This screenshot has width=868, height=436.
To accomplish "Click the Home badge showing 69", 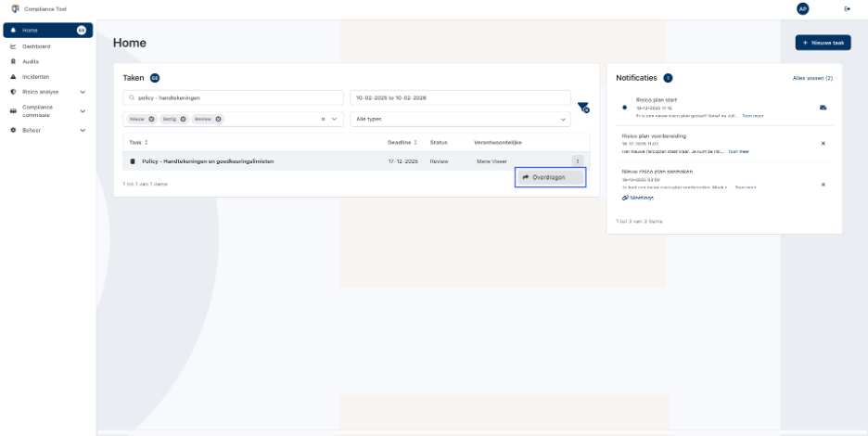I will click(x=82, y=31).
